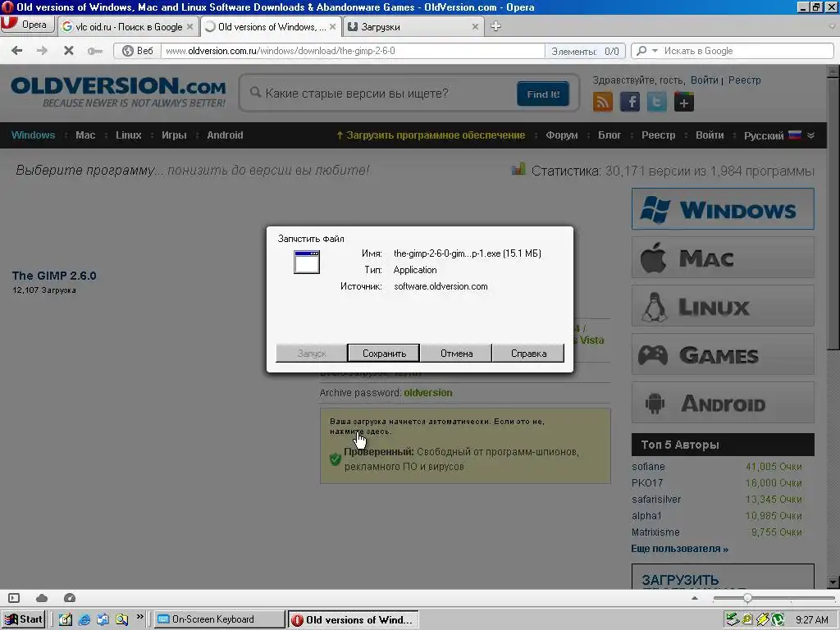
Task: Click Сохранить button in download dialog
Action: [384, 353]
